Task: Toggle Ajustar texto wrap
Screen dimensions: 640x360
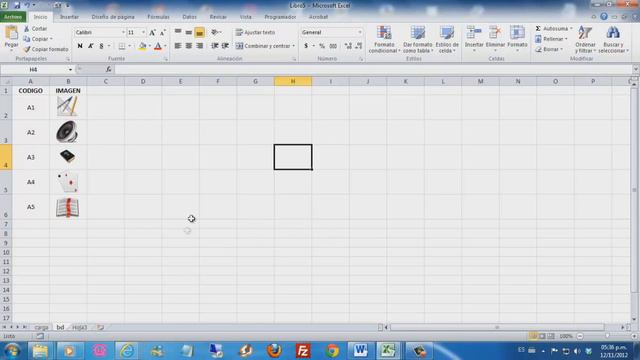Action: coord(256,32)
